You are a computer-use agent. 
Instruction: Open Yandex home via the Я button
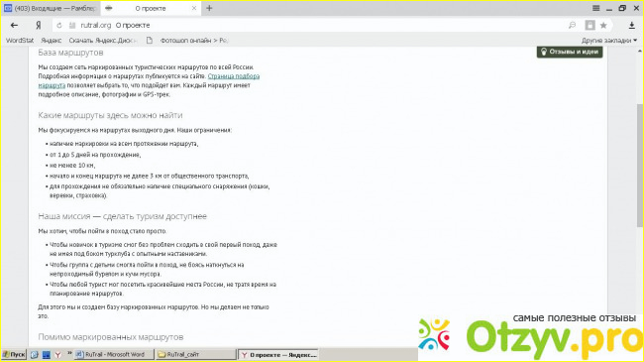pos(39,26)
